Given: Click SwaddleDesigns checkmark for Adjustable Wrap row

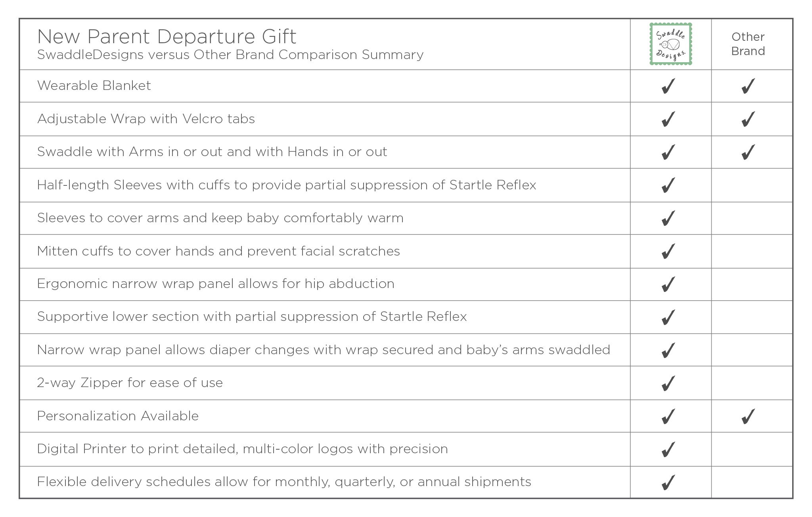Looking at the screenshot, I should pos(668,119).
